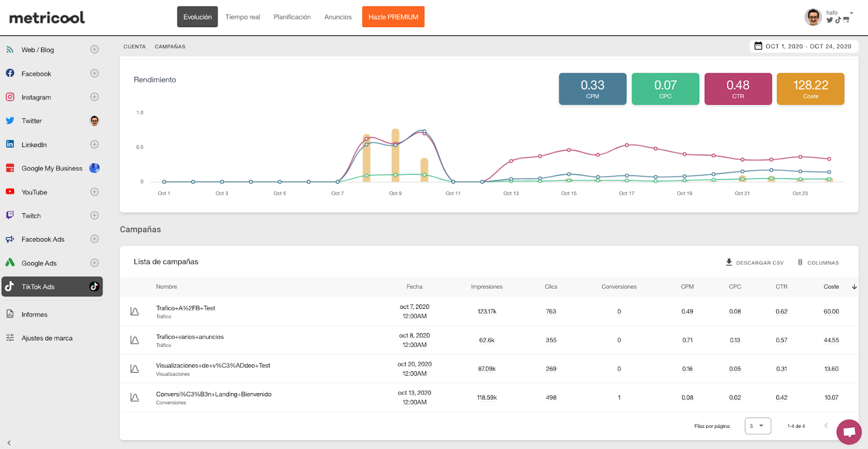Toggle the Coste metric card
868x449 pixels.
click(810, 89)
